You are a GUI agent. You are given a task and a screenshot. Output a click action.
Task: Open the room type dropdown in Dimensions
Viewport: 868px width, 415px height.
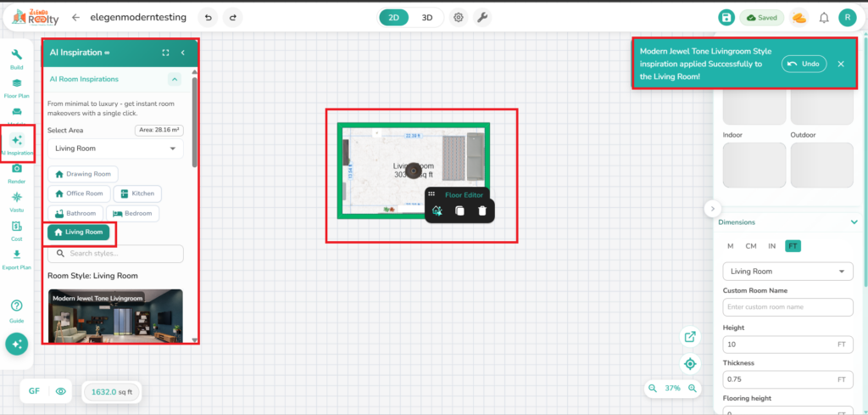787,272
